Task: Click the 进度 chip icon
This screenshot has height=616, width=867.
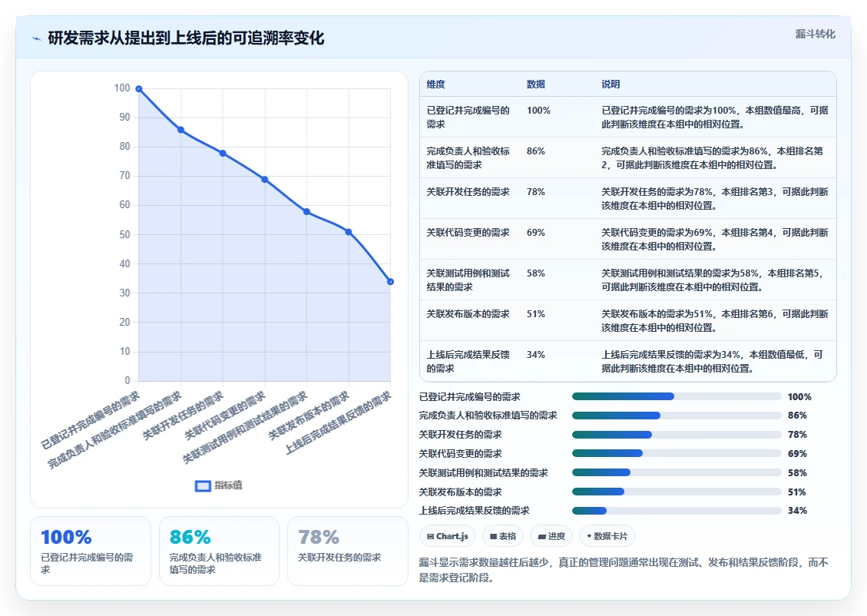Action: [x=541, y=536]
